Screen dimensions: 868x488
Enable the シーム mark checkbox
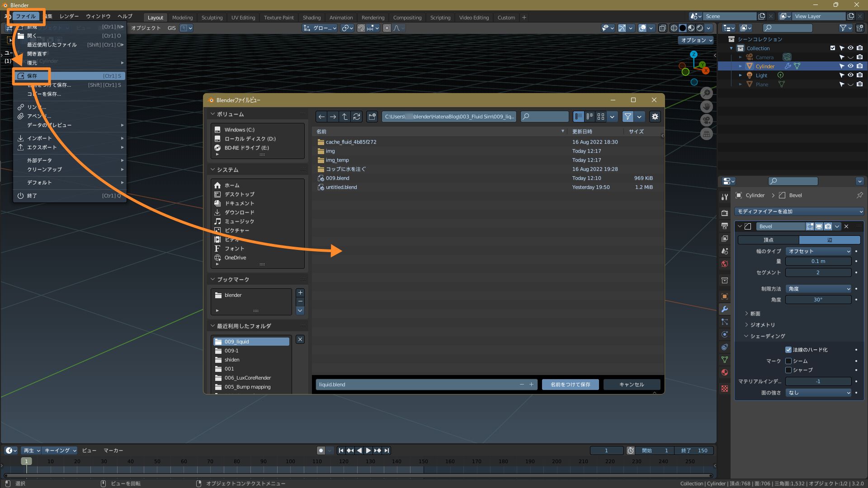(788, 361)
